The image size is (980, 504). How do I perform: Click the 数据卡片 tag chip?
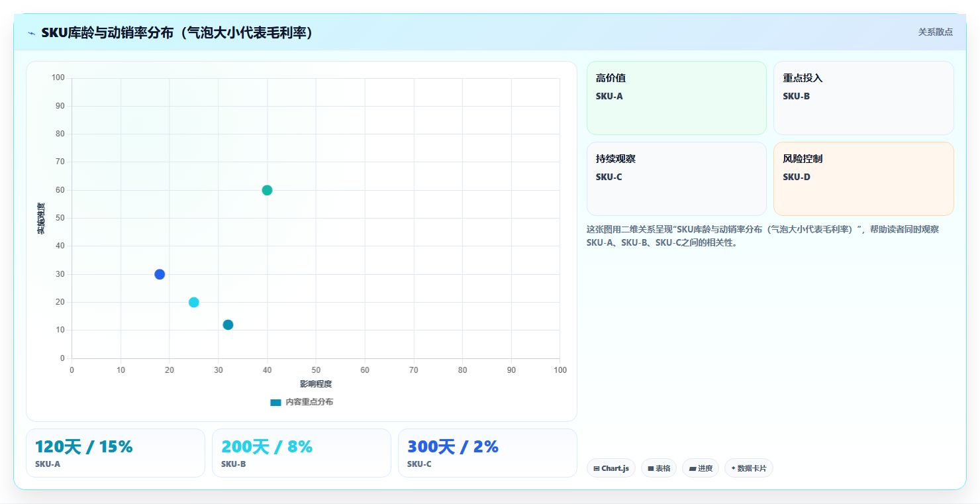click(749, 468)
